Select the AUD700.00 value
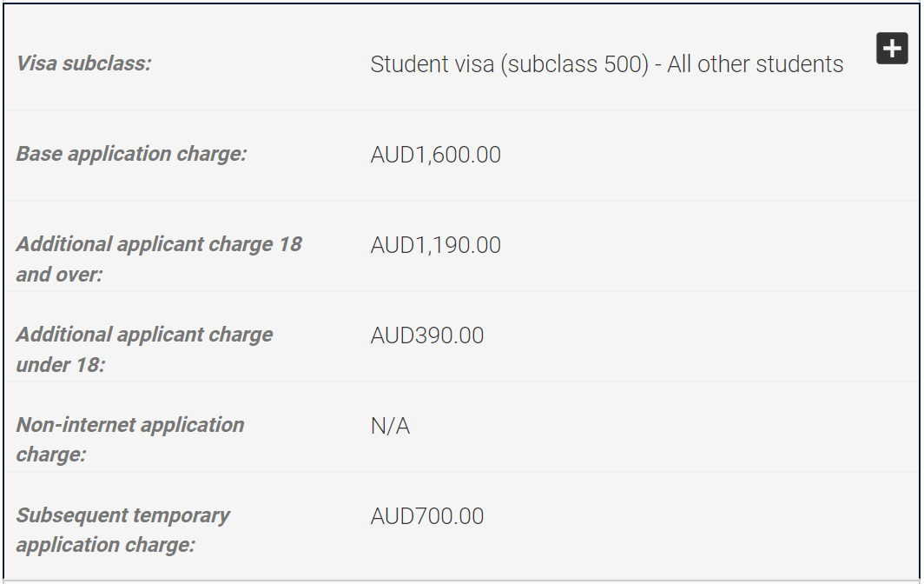Screen dimensions: 924x584 (x=426, y=516)
